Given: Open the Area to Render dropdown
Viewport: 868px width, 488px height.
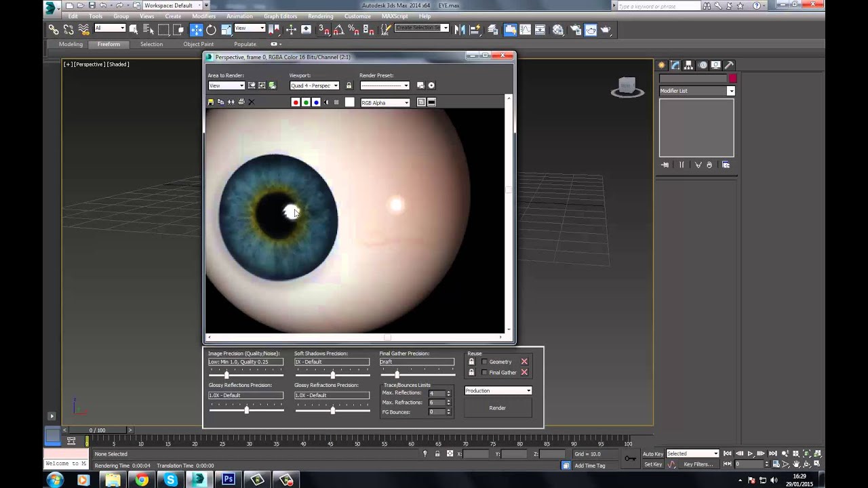Looking at the screenshot, I should point(226,85).
